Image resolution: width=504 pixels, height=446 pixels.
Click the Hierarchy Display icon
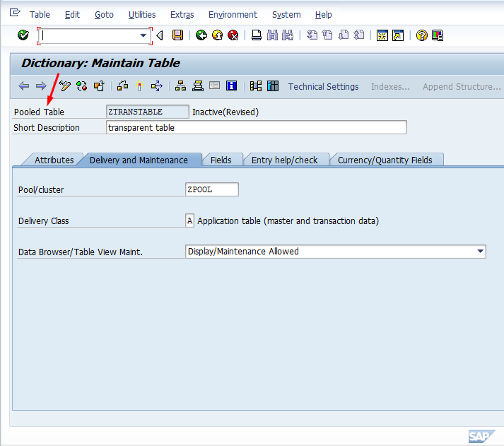tap(256, 86)
